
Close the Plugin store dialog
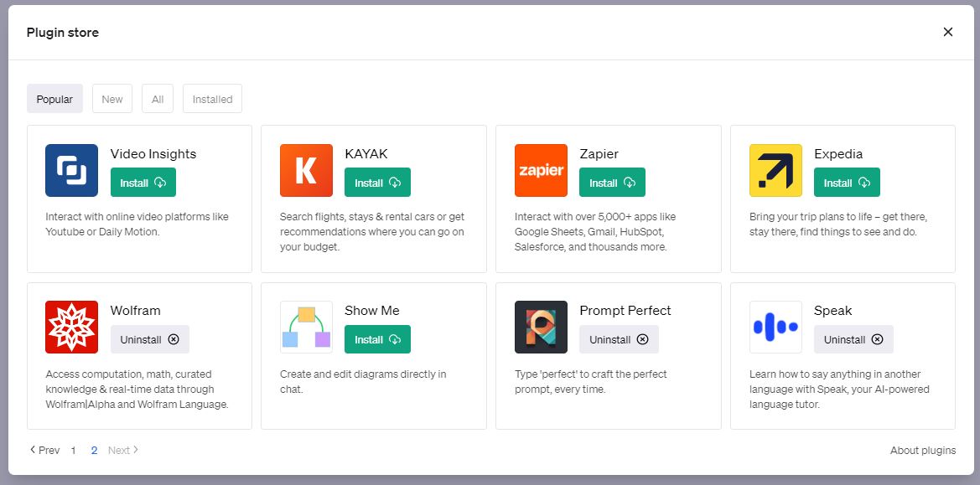coord(948,32)
